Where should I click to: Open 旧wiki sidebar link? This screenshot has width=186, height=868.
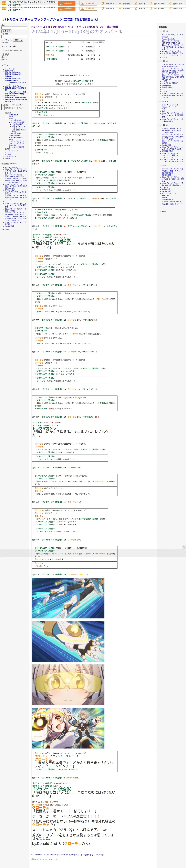coord(7,158)
